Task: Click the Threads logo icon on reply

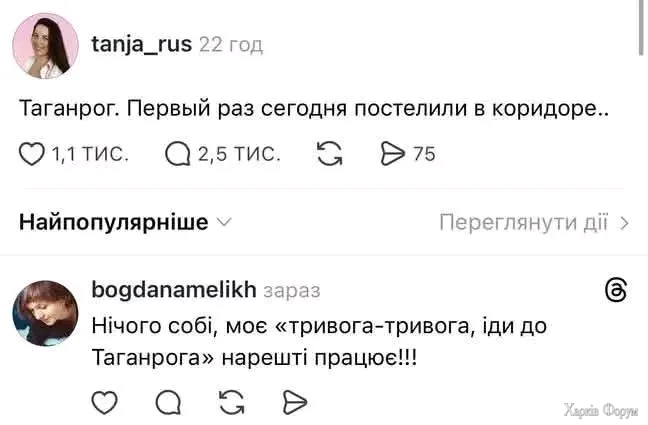Action: [x=617, y=290]
